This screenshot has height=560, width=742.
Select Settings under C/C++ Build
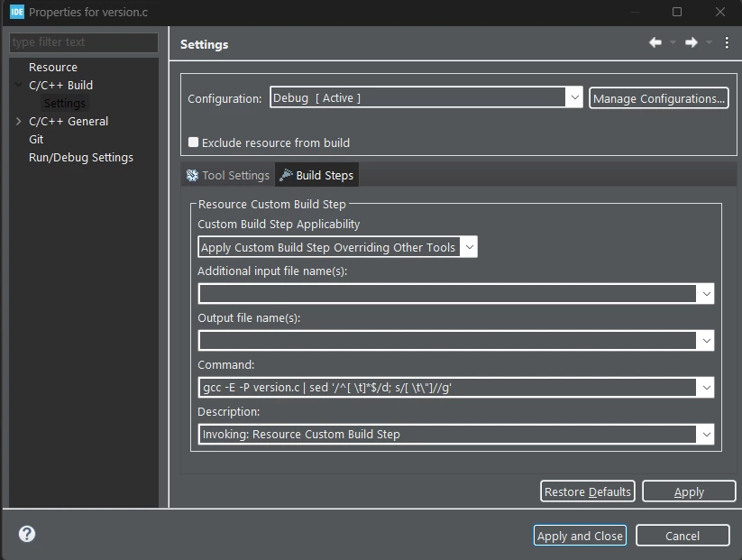[64, 103]
